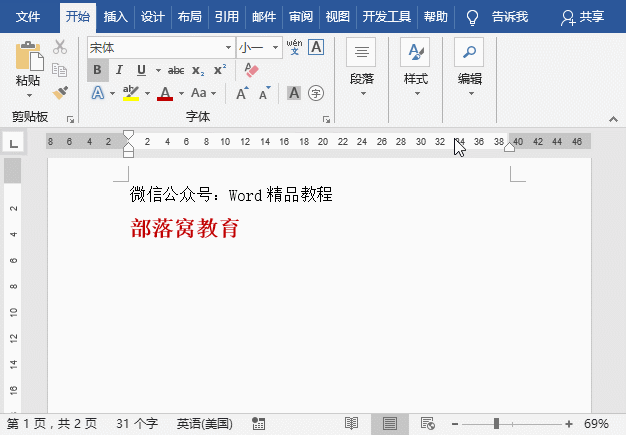Click the Paste clipboard icon
This screenshot has width=626, height=435.
(29, 56)
